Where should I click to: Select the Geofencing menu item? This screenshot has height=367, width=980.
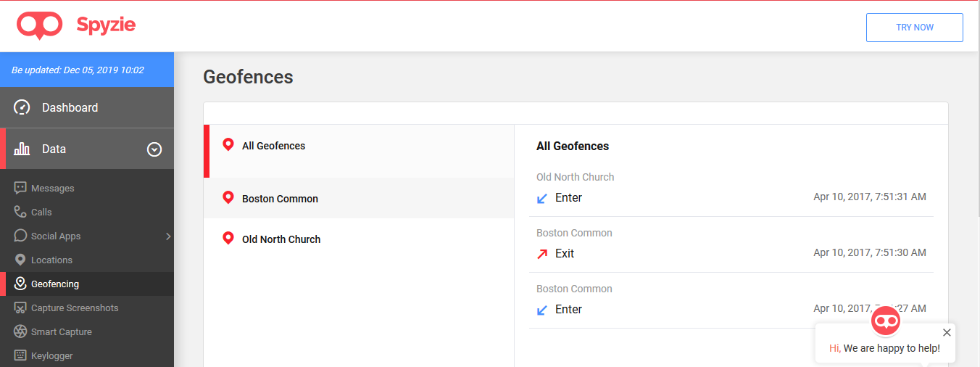point(87,284)
